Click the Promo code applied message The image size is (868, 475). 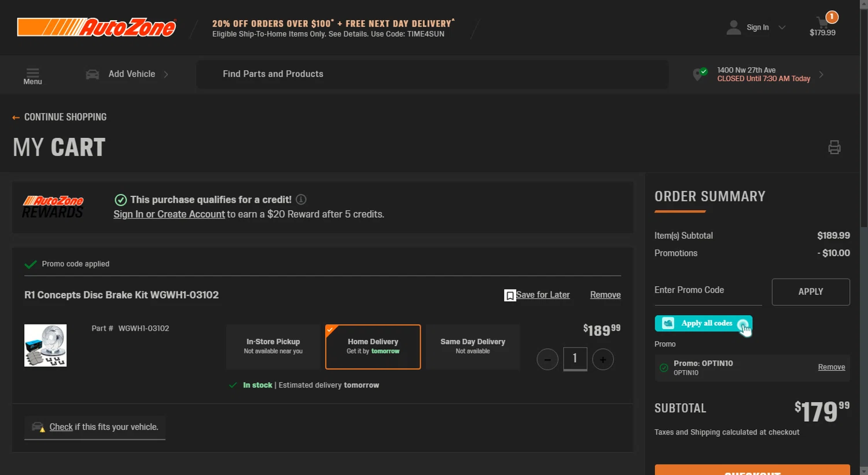click(x=75, y=264)
